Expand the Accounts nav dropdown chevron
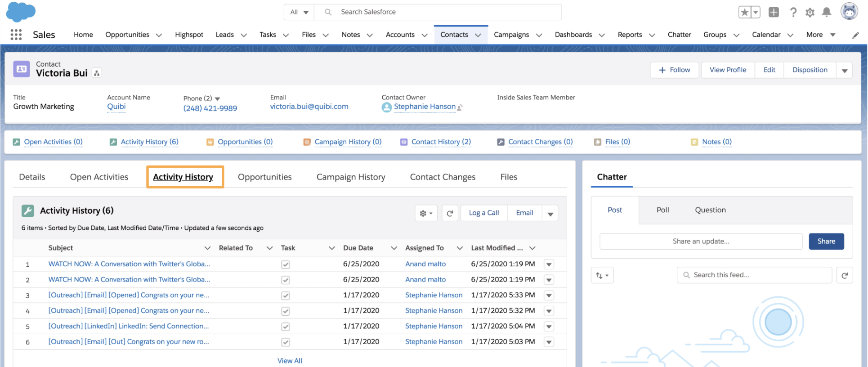 pos(425,35)
